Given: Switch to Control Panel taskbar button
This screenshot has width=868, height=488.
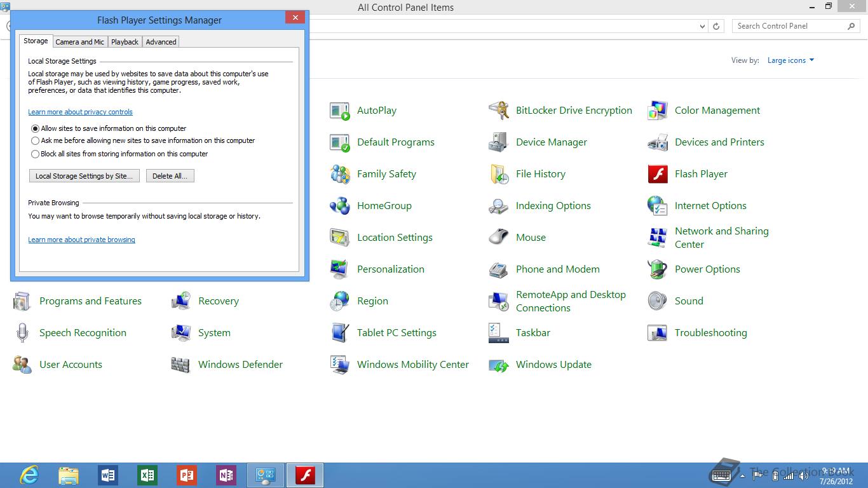Looking at the screenshot, I should pos(266,475).
